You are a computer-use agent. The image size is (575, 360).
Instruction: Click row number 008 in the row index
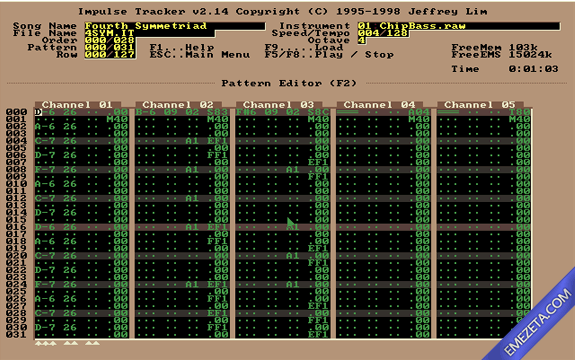pos(17,169)
